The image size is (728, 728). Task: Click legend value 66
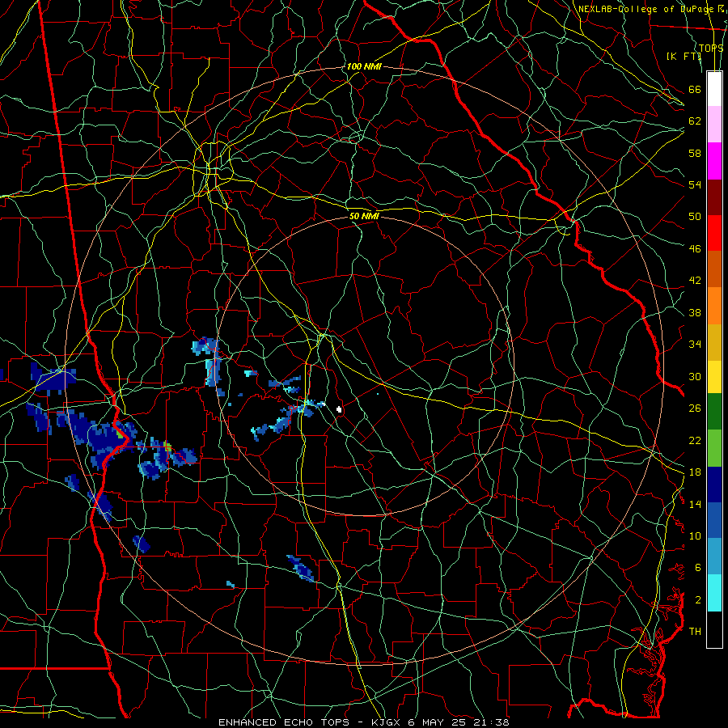[x=695, y=89]
